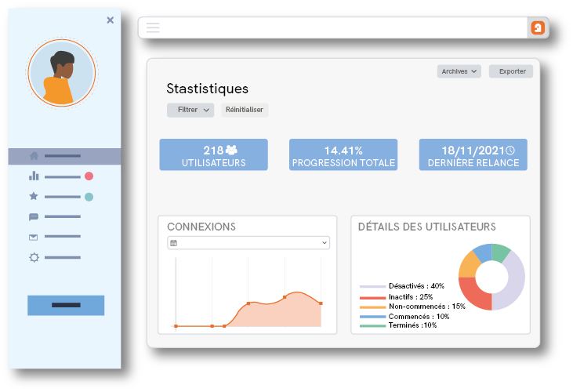Image resolution: width=573 pixels, height=392 pixels.
Task: Select the star icon in the sidebar
Action: point(34,196)
